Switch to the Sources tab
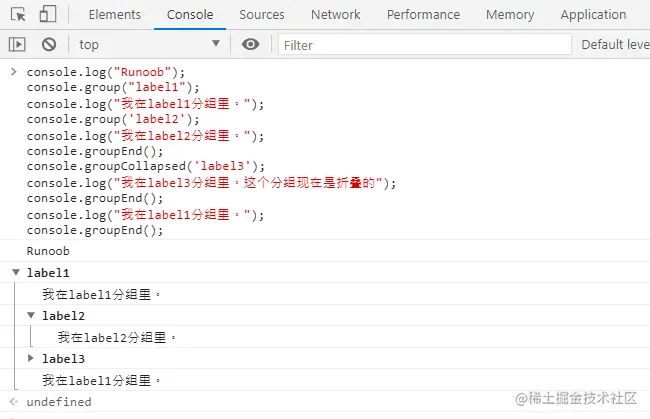 [262, 15]
